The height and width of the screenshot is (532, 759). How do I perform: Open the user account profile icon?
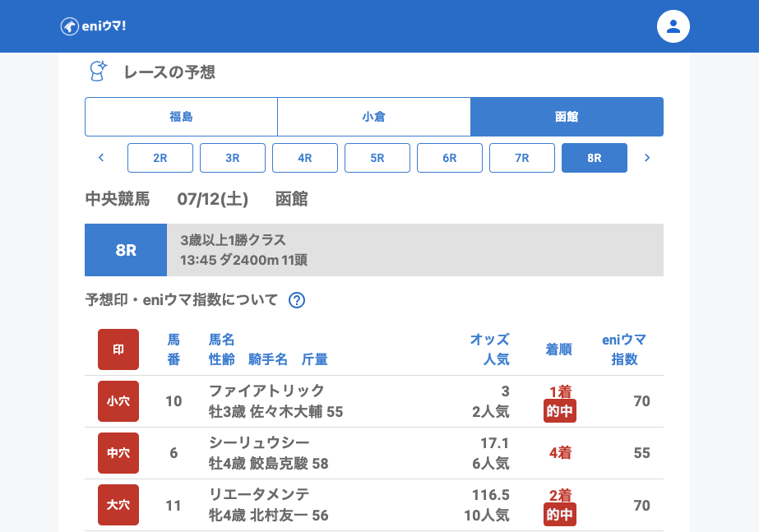pyautogui.click(x=673, y=26)
